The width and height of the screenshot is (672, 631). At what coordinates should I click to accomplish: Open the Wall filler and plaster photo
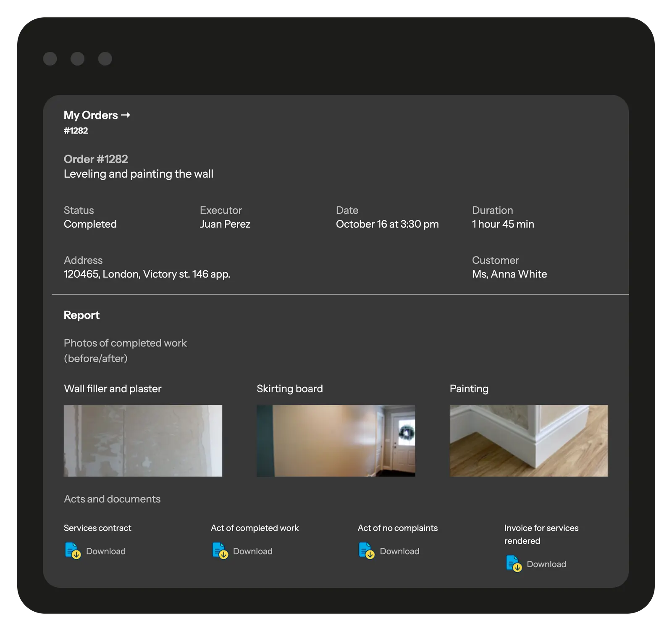(x=143, y=441)
